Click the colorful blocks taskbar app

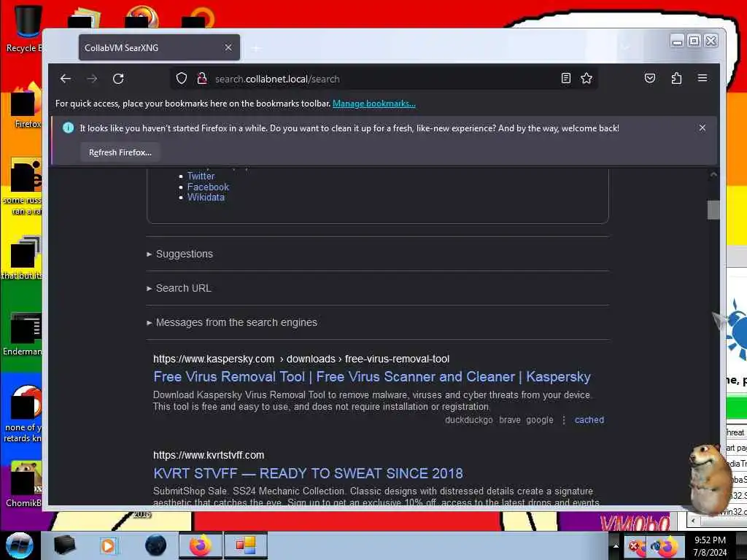pyautogui.click(x=246, y=545)
